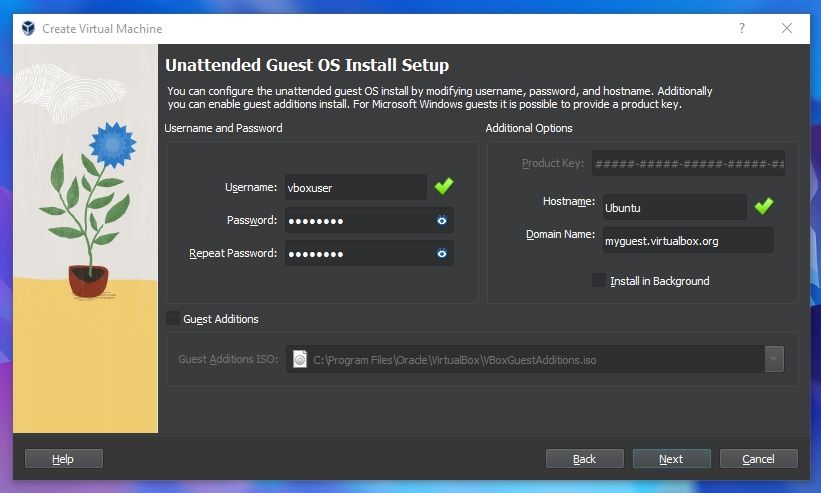Click the Product Key label

click(x=553, y=163)
